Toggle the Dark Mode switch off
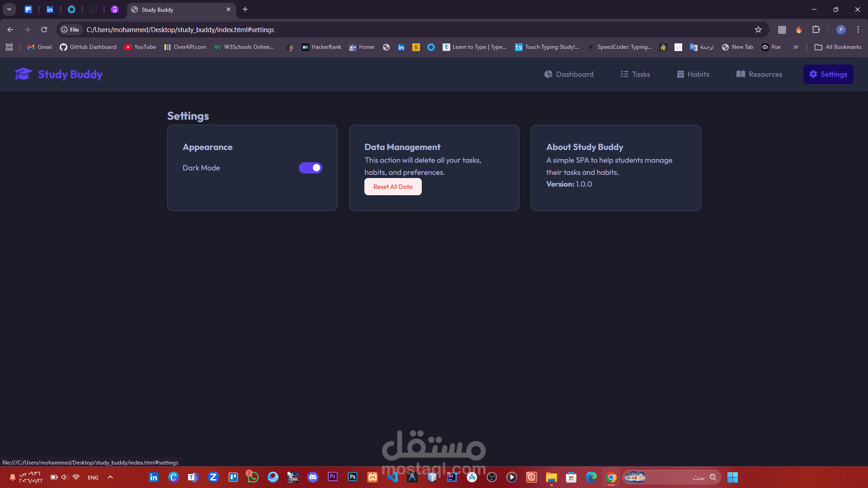Image resolution: width=868 pixels, height=488 pixels. pos(311,168)
